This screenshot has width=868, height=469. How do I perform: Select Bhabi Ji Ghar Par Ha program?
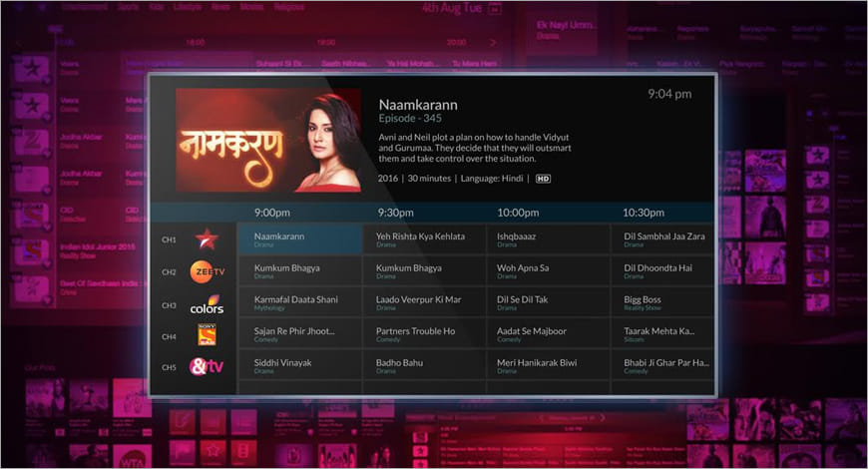point(662,365)
